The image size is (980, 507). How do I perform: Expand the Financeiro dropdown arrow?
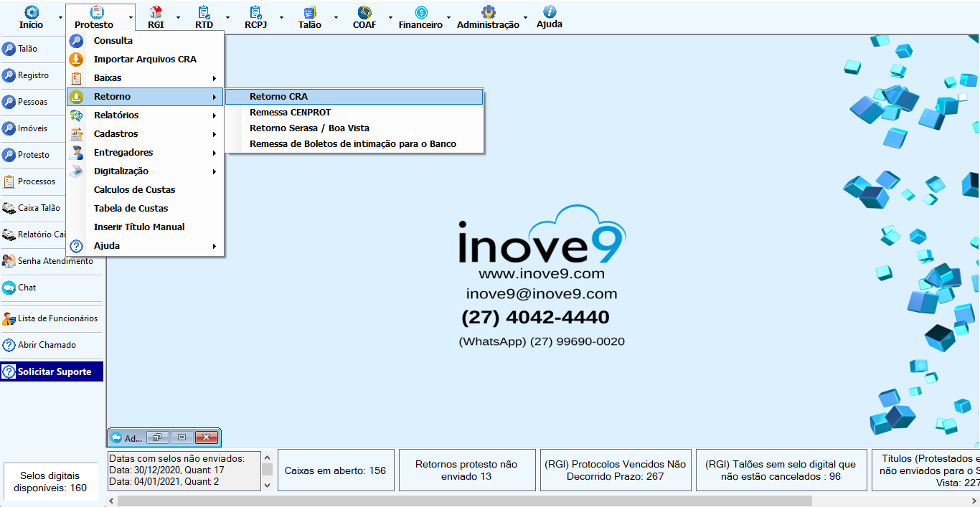click(x=448, y=17)
